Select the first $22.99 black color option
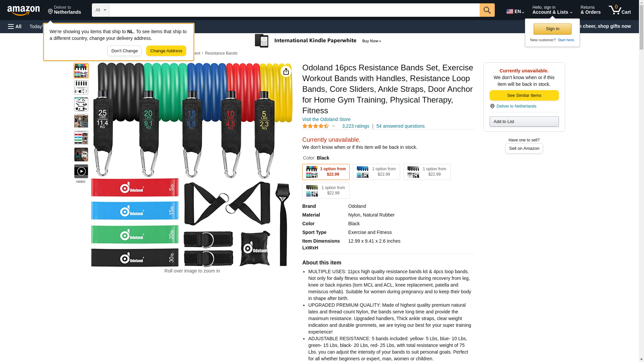 [326, 172]
